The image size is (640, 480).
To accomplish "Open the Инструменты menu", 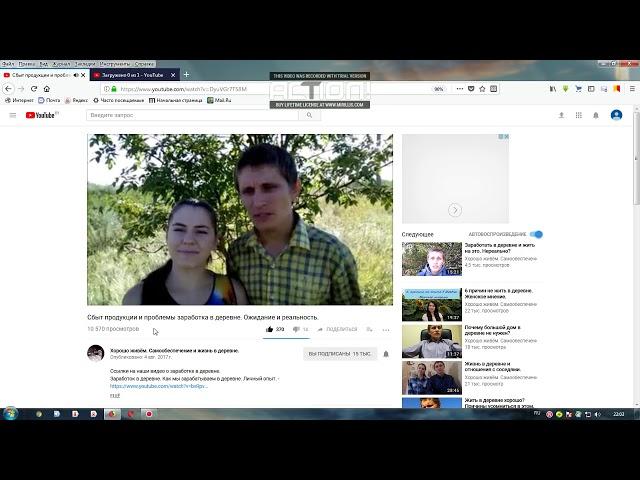I will [x=115, y=64].
